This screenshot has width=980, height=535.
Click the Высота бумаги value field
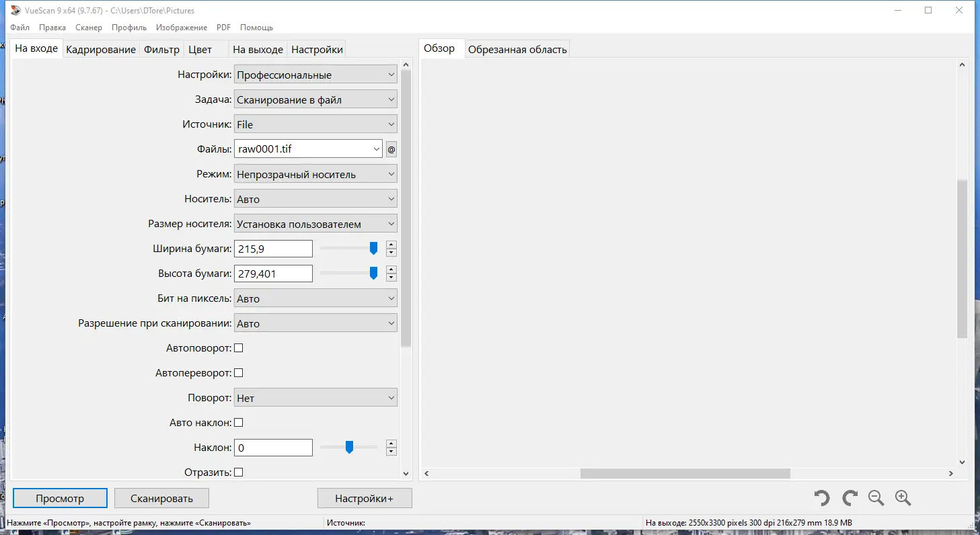click(273, 274)
